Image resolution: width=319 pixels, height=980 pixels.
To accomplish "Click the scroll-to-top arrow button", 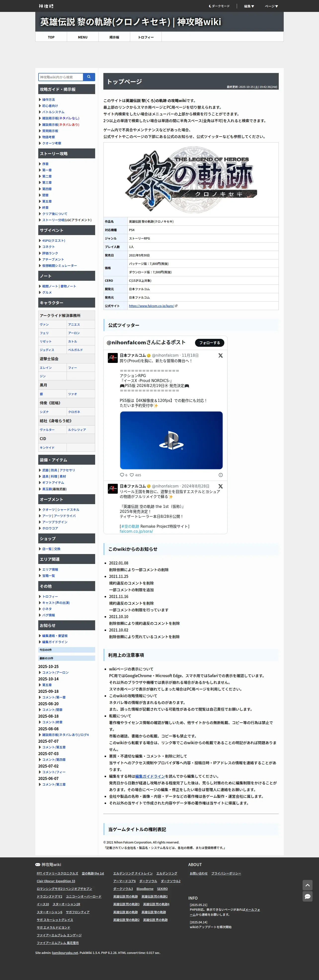I will tap(308, 885).
